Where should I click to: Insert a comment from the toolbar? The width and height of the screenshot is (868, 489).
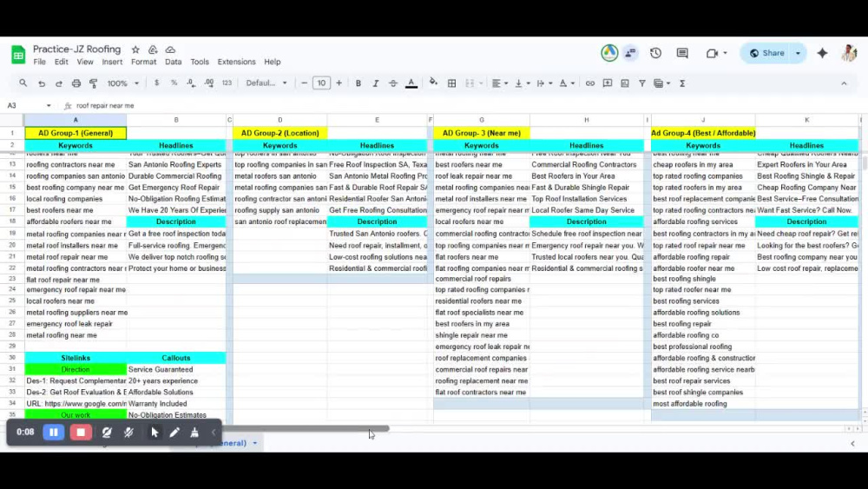click(608, 83)
